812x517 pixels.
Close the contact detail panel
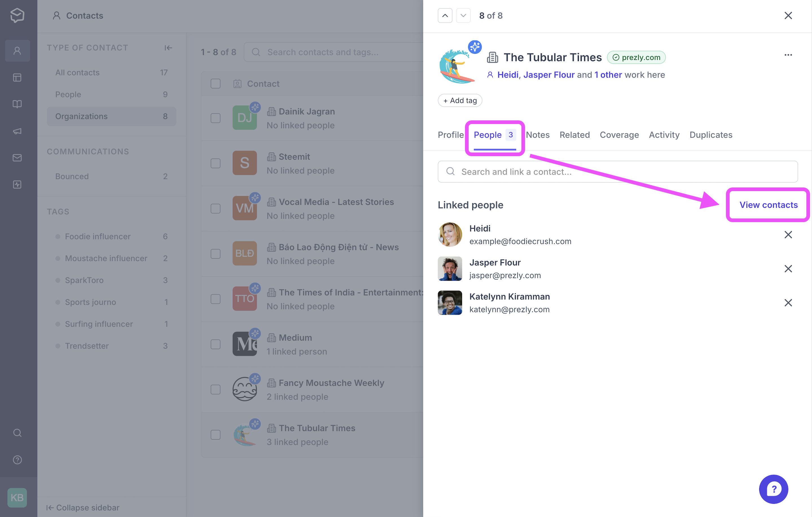point(788,16)
